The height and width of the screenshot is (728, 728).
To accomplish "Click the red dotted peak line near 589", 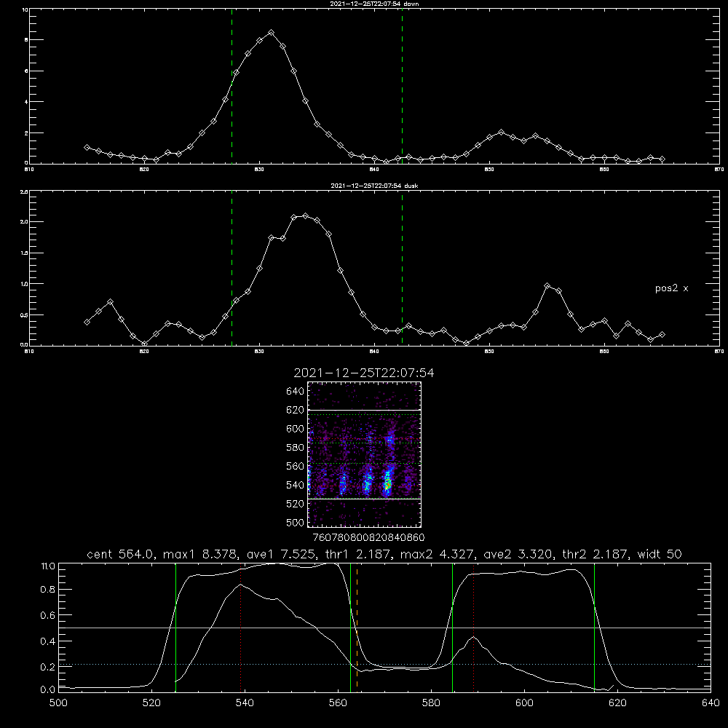I will coord(474,627).
